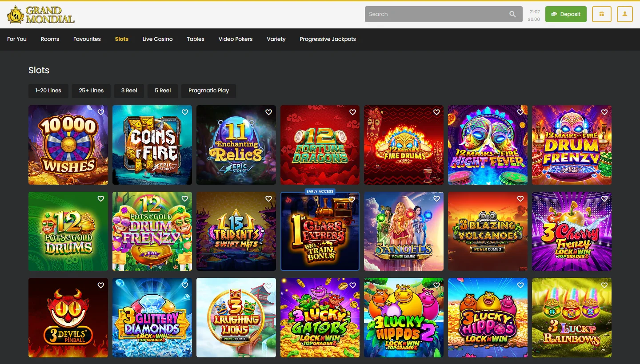The image size is (640, 364).
Task: Open 3 Laughing Lions thumbnail
Action: (236, 318)
